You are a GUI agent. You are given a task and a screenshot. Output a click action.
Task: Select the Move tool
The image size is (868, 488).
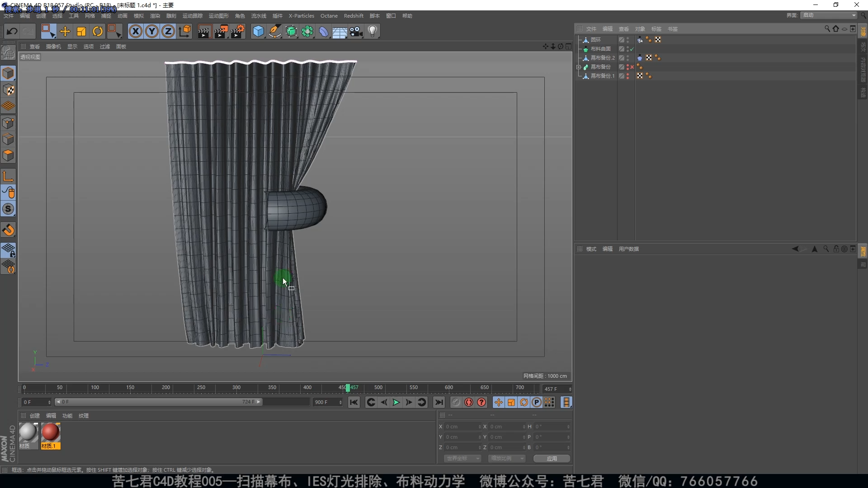(x=65, y=31)
